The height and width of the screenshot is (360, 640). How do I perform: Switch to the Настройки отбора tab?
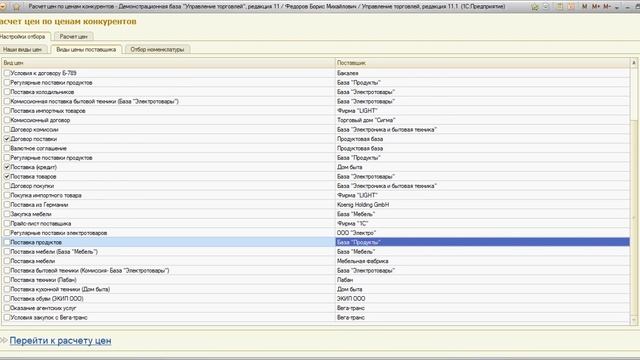click(x=24, y=37)
